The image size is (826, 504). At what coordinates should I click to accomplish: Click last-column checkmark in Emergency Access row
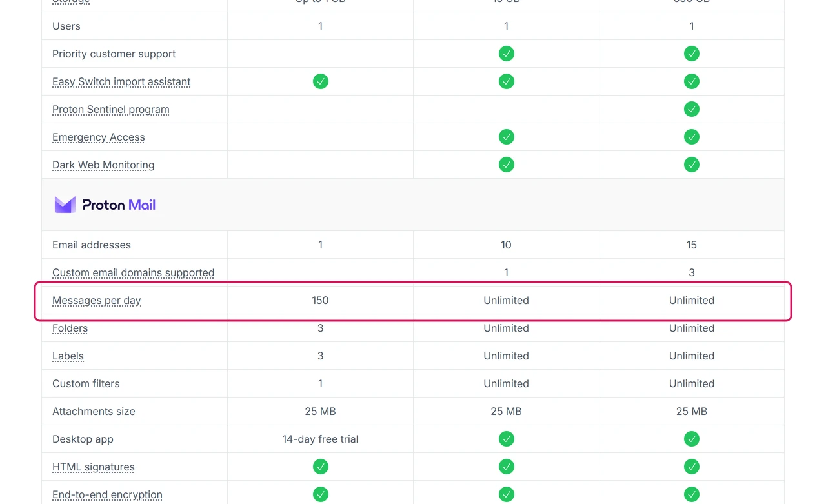click(x=692, y=137)
